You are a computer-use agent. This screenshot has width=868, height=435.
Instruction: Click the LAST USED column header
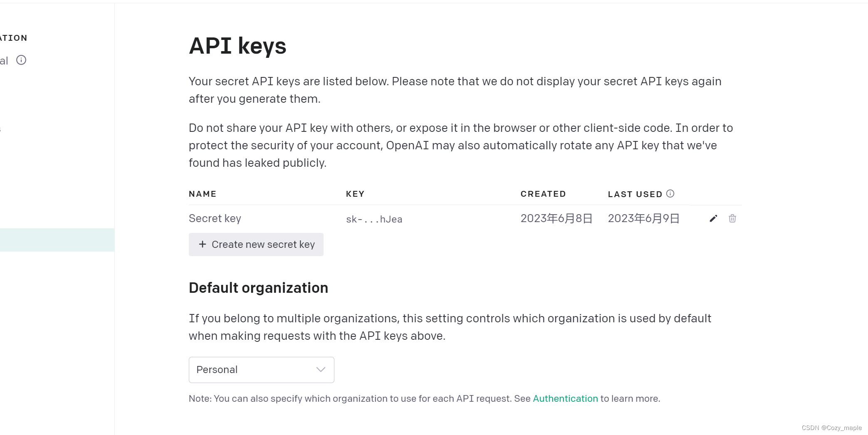pyautogui.click(x=635, y=194)
